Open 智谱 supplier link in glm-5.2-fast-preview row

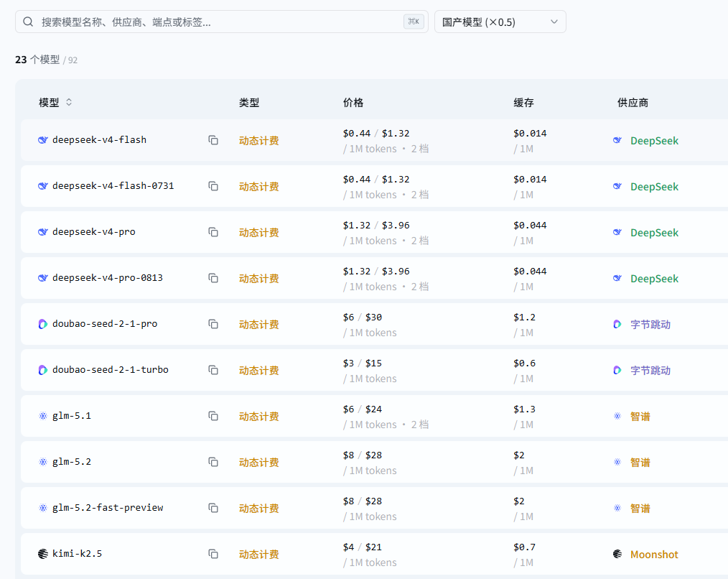640,509
